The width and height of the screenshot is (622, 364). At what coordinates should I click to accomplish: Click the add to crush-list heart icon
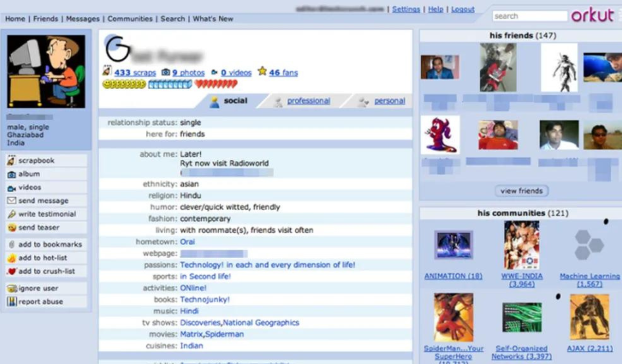[11, 271]
